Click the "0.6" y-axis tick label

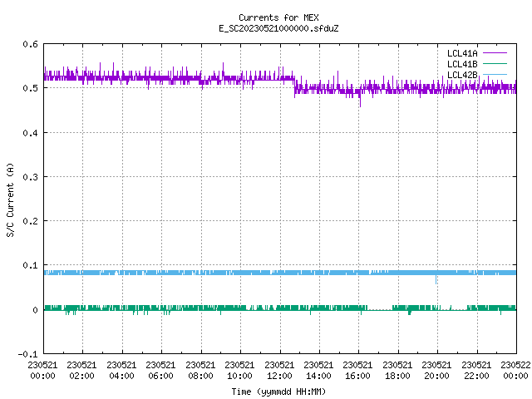(30, 44)
